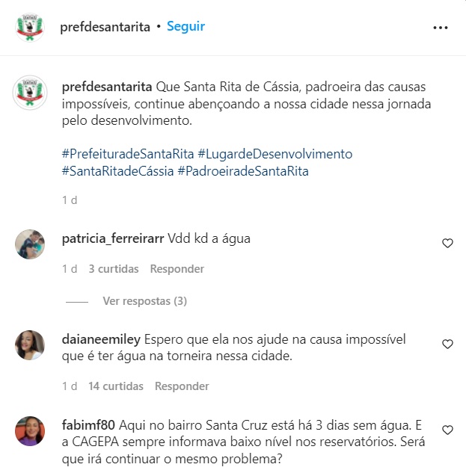
Task: Open hashtag #LugardeDesenvolvimento
Action: 275,154
